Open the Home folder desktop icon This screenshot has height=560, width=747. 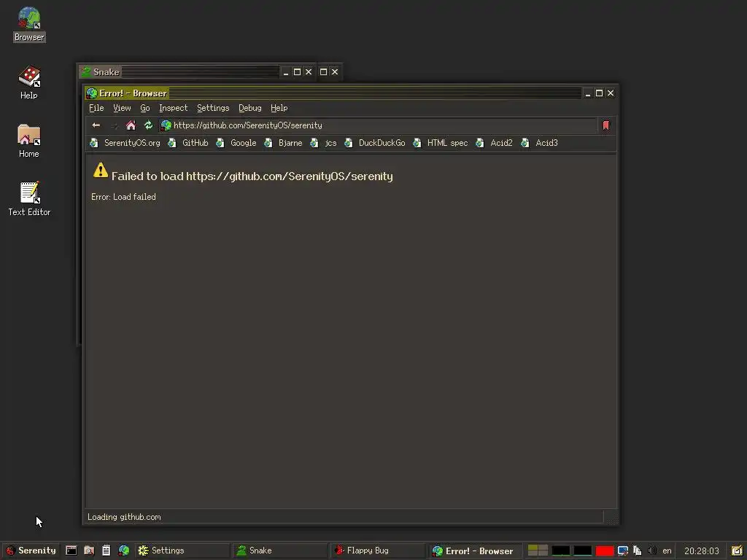[29, 141]
